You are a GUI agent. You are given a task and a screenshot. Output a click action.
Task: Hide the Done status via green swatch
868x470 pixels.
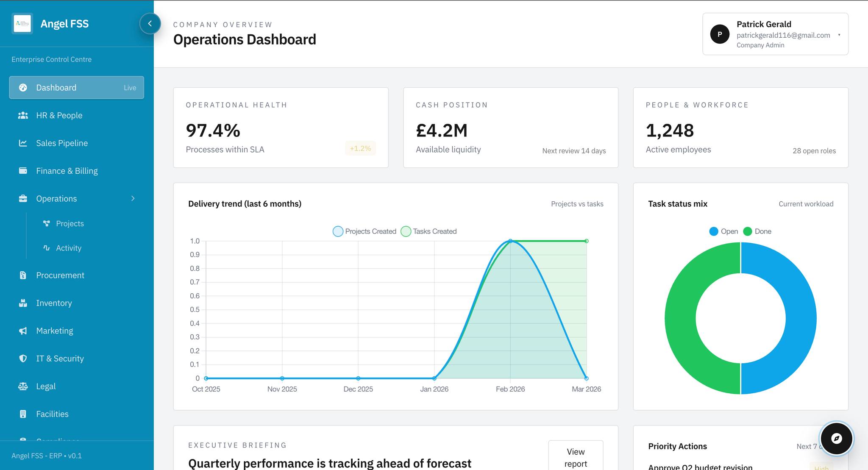[748, 231]
